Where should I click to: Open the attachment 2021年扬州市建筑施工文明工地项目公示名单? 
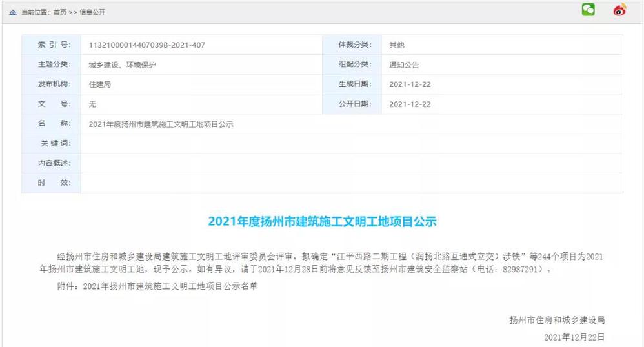coord(170,286)
